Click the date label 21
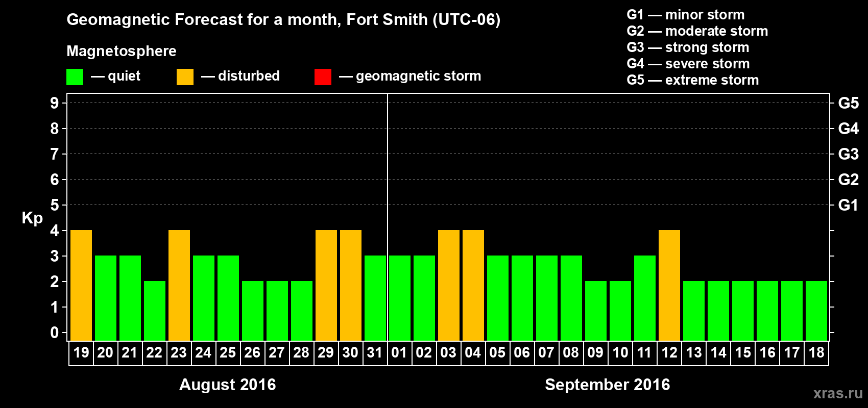Image resolution: width=868 pixels, height=408 pixels. point(130,352)
